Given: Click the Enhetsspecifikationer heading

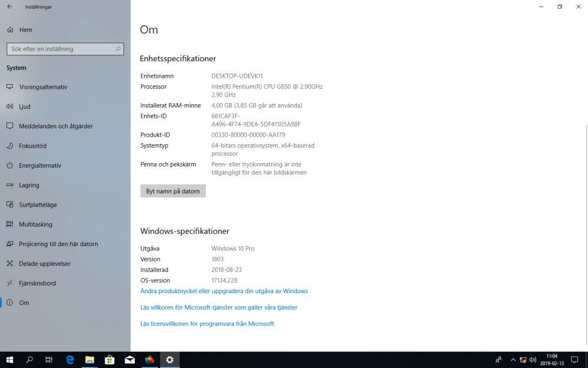Looking at the screenshot, I should point(178,58).
